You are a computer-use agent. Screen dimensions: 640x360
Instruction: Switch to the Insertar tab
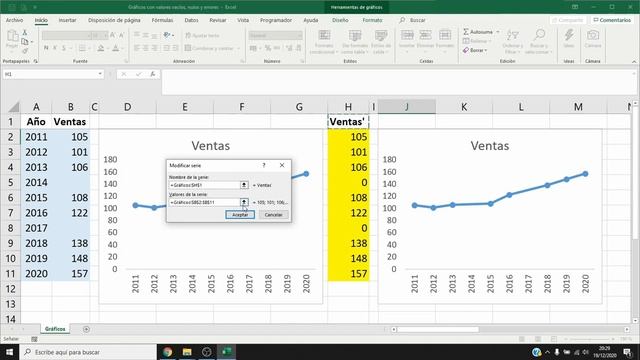(67, 20)
